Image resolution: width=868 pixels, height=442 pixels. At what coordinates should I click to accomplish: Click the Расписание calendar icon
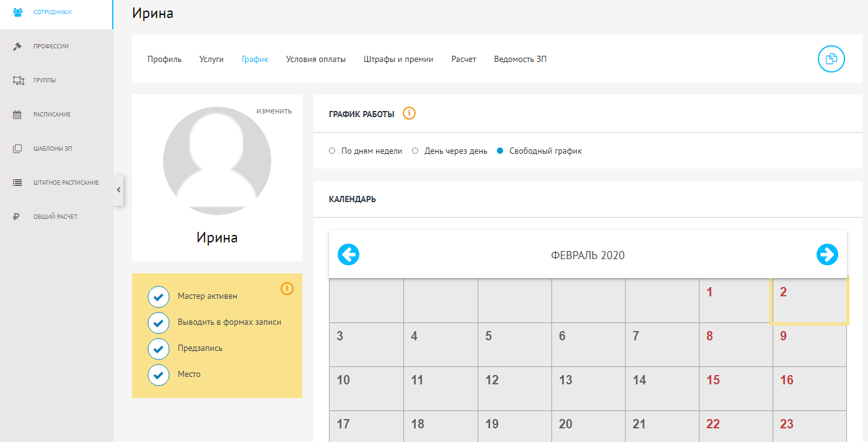coord(17,114)
